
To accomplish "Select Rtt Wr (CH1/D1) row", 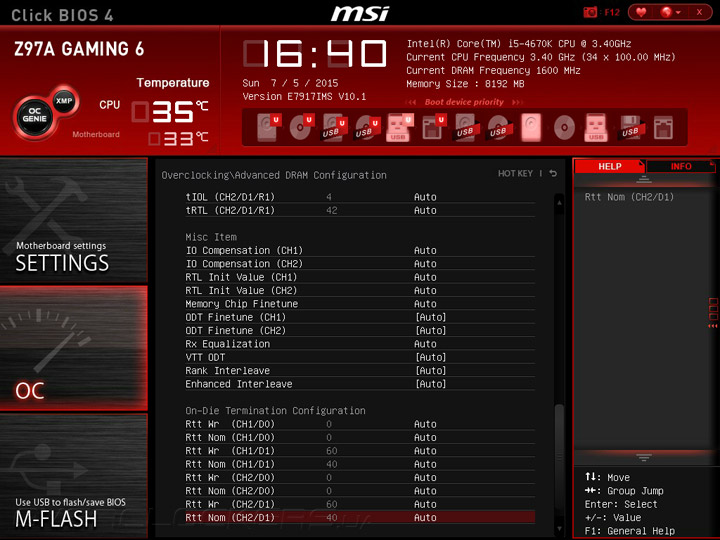I will (x=360, y=450).
